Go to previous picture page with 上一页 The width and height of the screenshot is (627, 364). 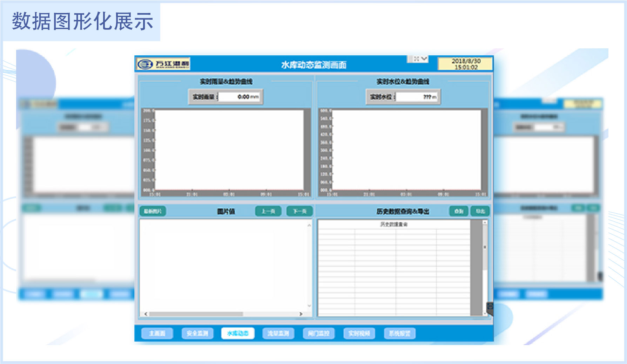[268, 211]
